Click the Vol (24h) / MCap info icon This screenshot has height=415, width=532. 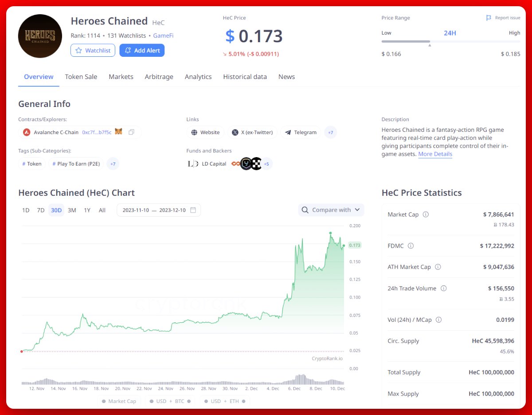[x=439, y=320]
